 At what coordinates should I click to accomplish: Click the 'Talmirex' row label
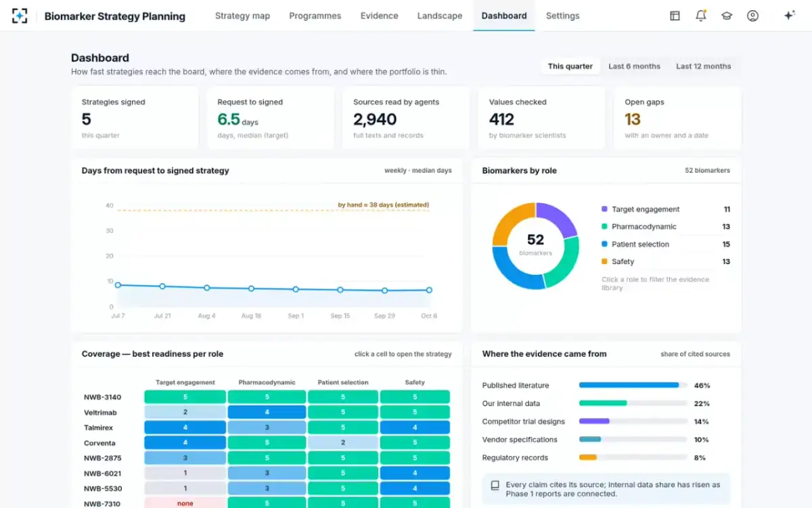[x=99, y=428]
